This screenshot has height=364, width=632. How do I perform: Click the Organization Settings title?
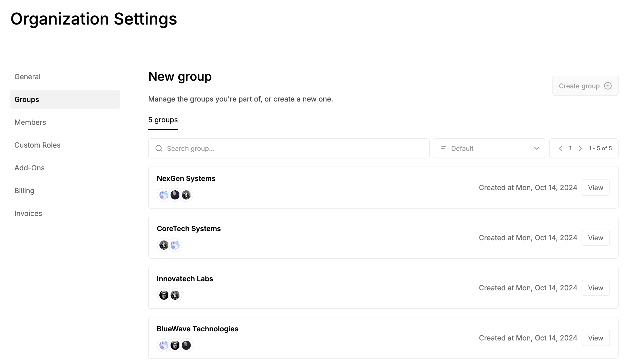coord(94,19)
